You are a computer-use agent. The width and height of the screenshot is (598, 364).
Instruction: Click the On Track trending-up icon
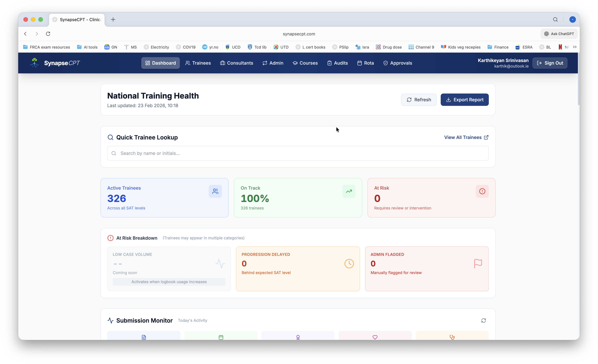(349, 191)
